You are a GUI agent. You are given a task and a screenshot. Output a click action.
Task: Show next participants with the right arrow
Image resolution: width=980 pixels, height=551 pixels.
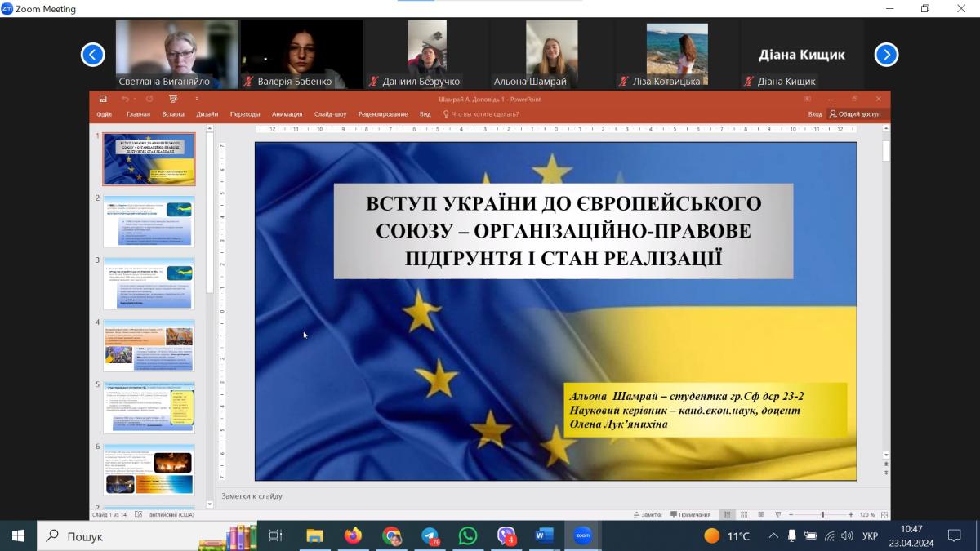pyautogui.click(x=886, y=55)
